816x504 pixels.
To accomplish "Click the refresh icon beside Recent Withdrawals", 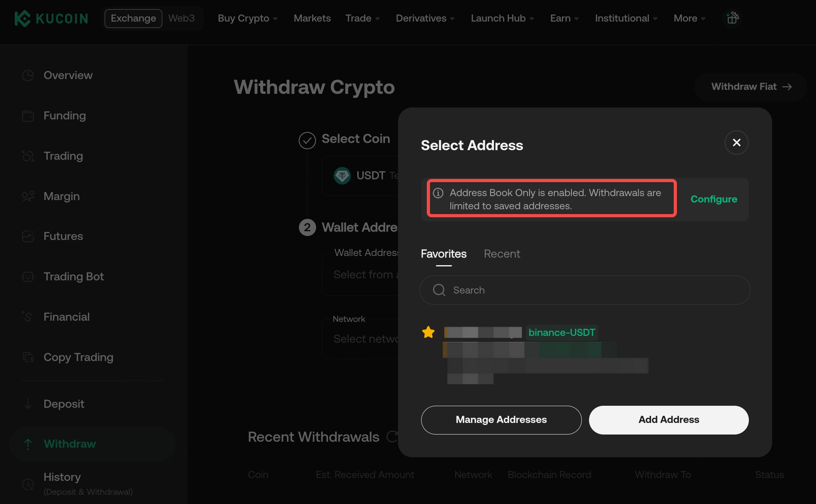I will tap(392, 437).
